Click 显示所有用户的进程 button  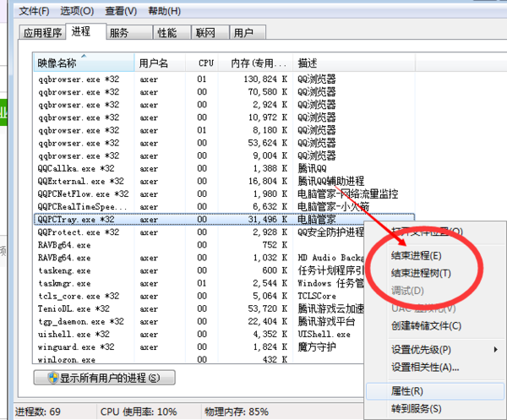click(x=104, y=378)
